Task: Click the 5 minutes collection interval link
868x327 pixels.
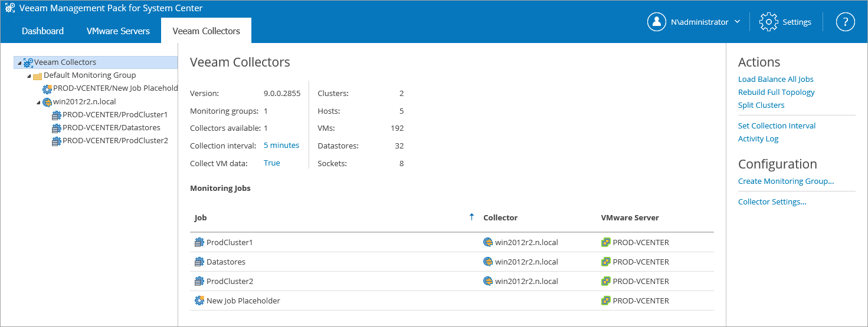Action: [281, 145]
